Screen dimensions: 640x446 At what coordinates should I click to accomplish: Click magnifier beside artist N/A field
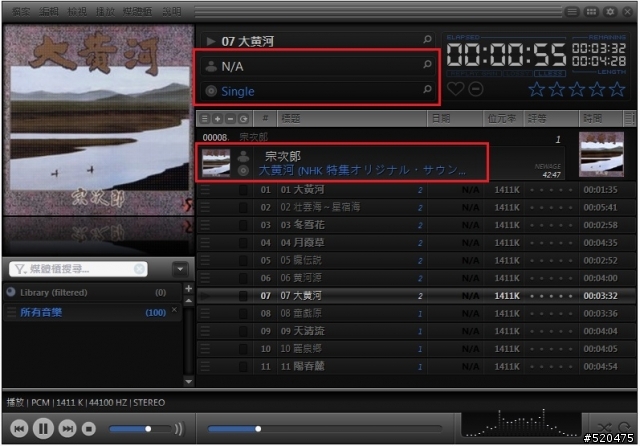pyautogui.click(x=427, y=64)
